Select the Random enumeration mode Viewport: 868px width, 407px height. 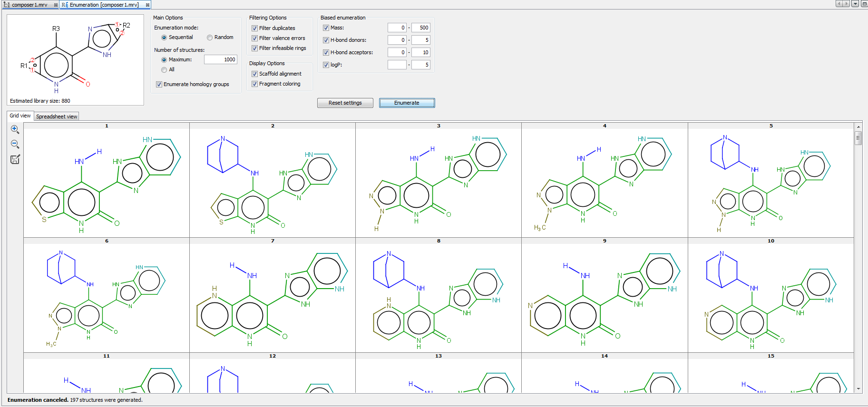click(x=210, y=38)
